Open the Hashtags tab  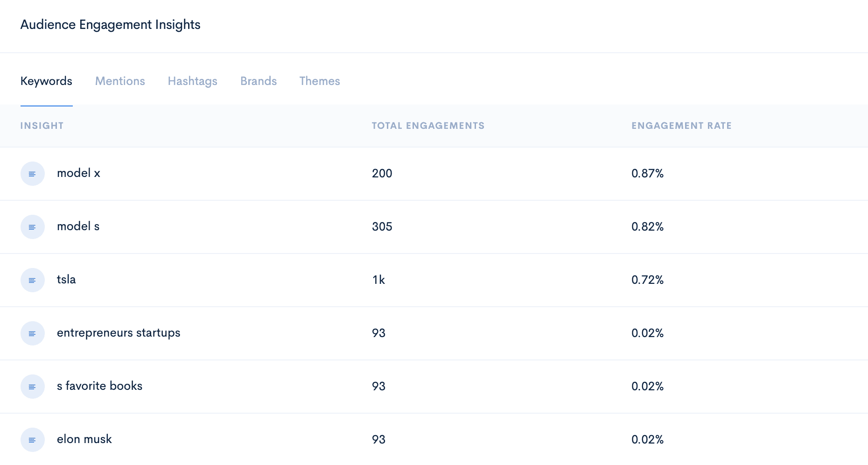pos(193,81)
